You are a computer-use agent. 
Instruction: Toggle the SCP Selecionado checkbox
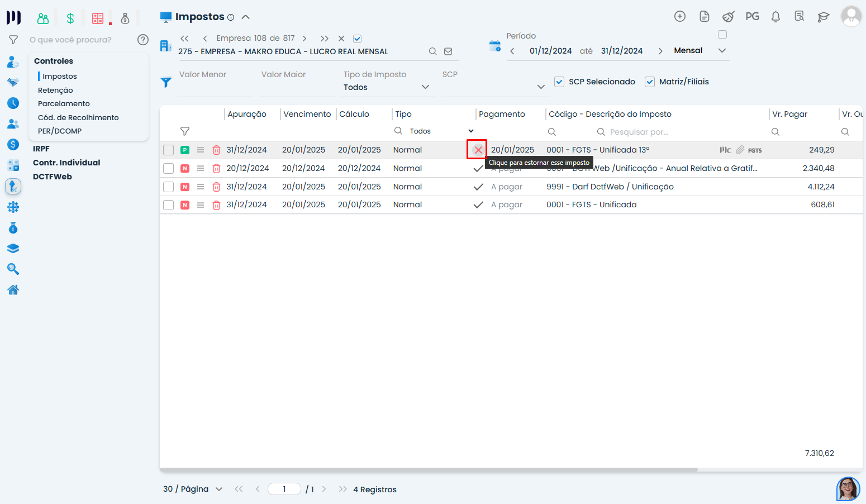(559, 82)
